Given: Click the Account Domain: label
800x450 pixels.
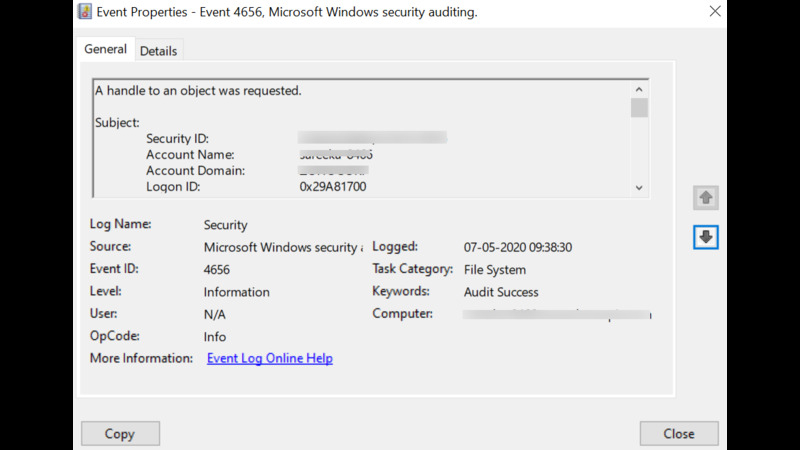Looking at the screenshot, I should coord(195,171).
